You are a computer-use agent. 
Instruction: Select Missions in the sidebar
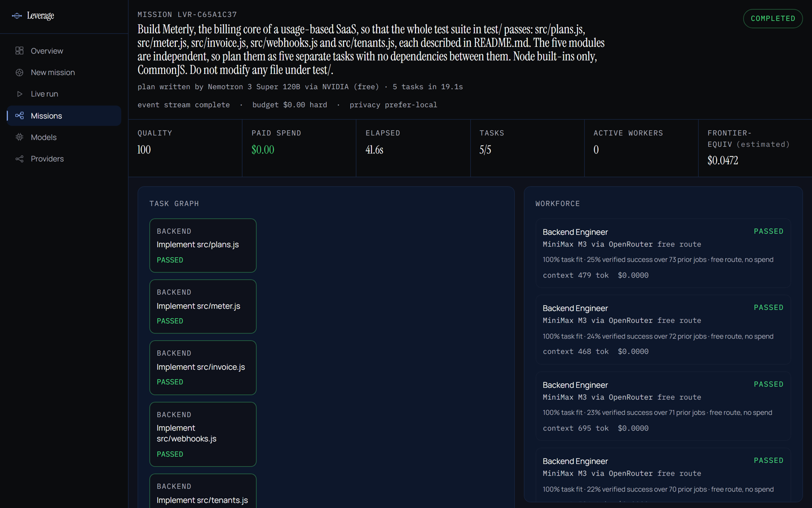pyautogui.click(x=64, y=116)
